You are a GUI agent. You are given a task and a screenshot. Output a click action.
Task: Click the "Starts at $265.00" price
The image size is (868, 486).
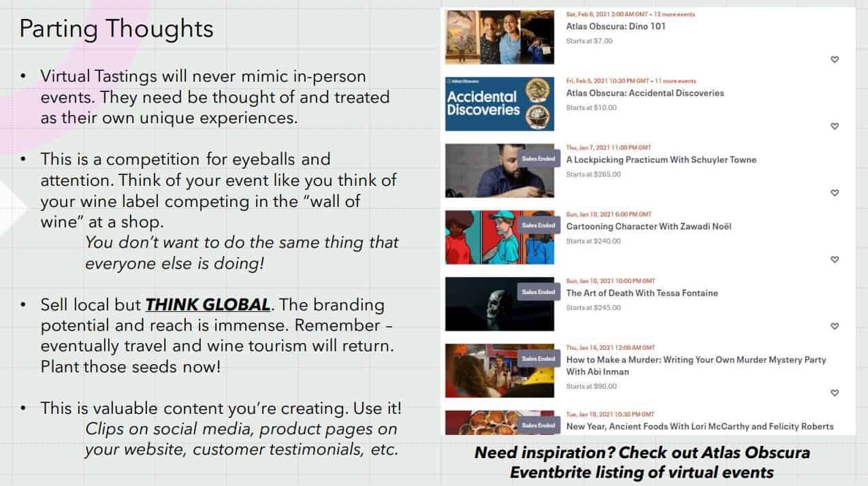coord(594,174)
